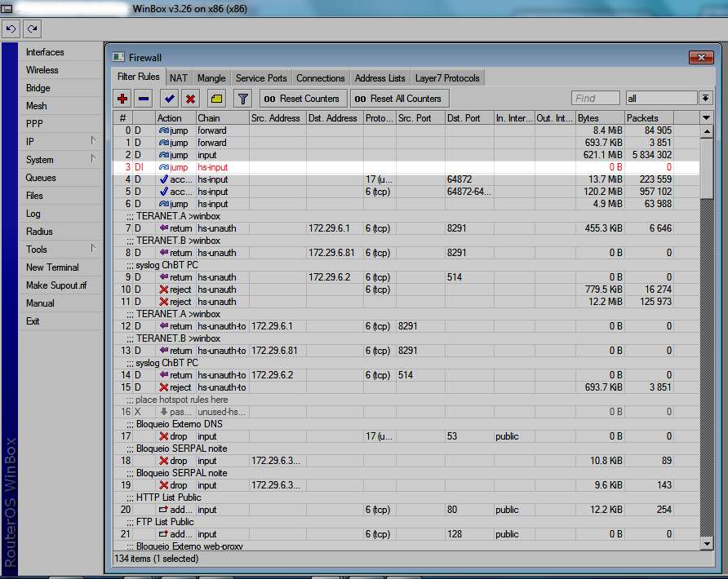Click the yellow comment icon
The image size is (728, 579).
click(x=216, y=99)
